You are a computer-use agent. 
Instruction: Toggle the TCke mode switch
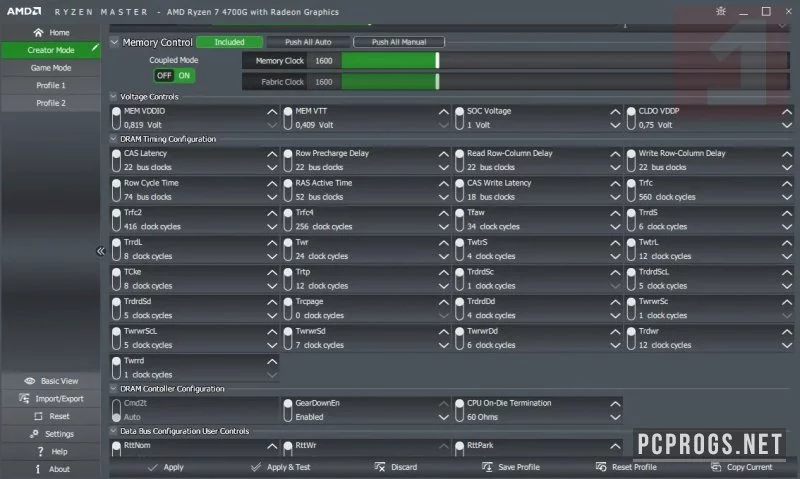[116, 279]
